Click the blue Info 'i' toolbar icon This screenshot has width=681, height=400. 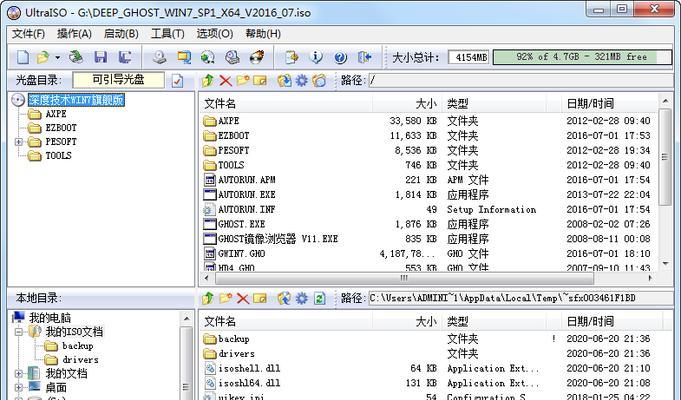click(x=316, y=57)
